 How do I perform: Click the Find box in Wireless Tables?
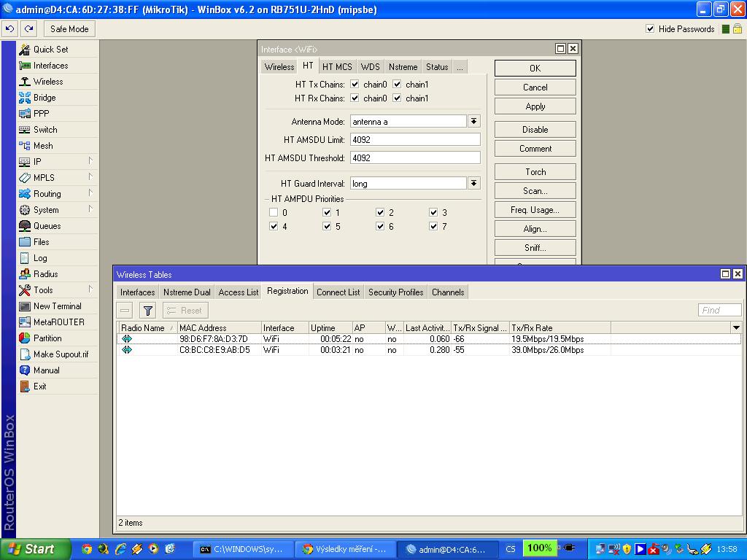coord(719,311)
